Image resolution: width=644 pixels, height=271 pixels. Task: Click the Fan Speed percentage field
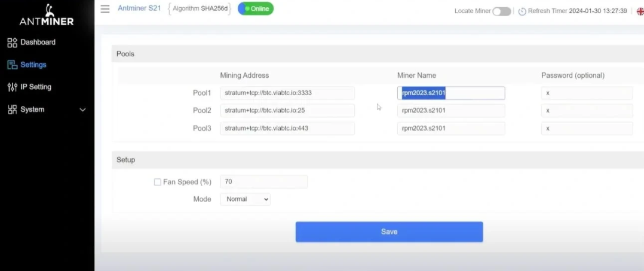[263, 182]
